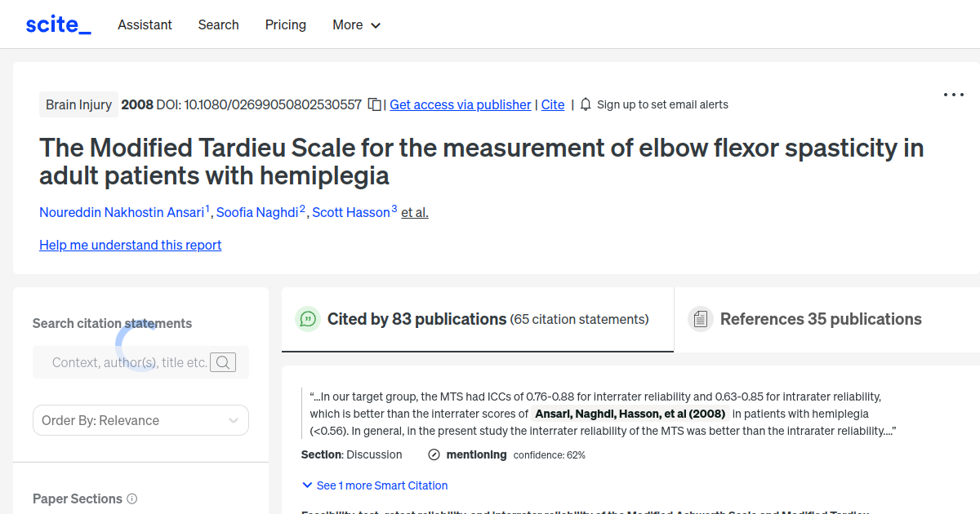Click the bell icon for email alerts
Viewport: 980px width, 514px height.
click(583, 104)
